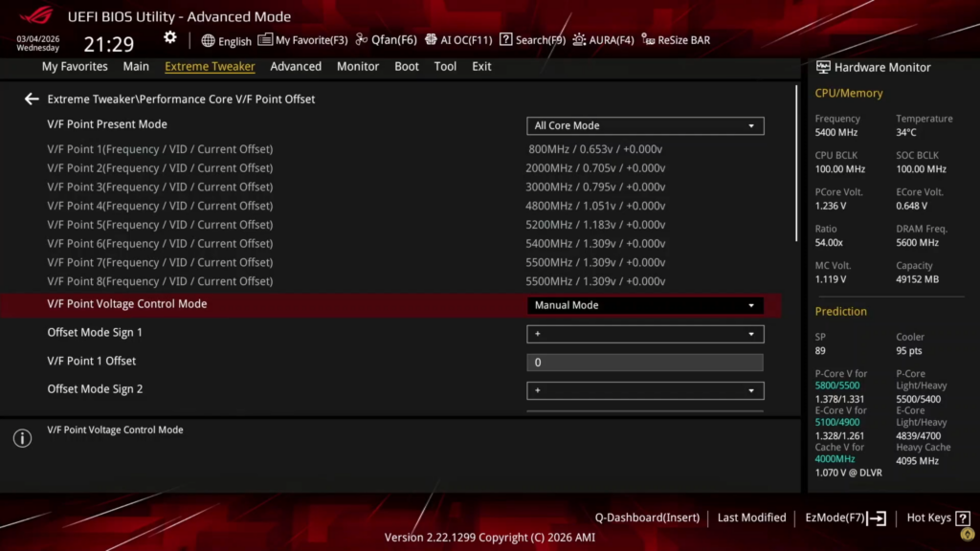The height and width of the screenshot is (551, 980).
Task: Go back using the left arrow icon
Action: tap(32, 99)
